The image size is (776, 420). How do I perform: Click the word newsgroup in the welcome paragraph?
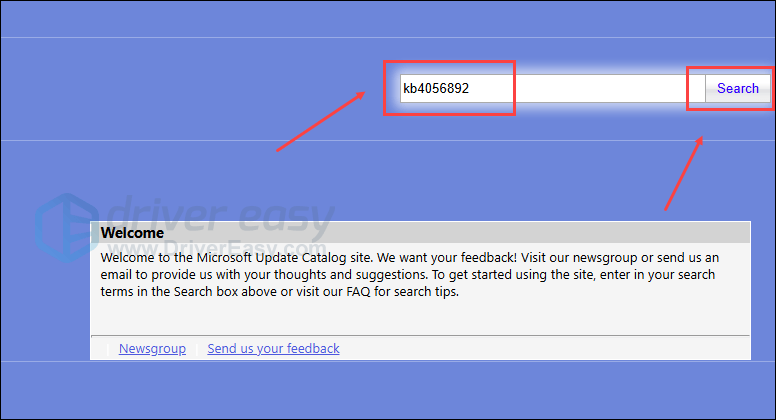click(608, 258)
